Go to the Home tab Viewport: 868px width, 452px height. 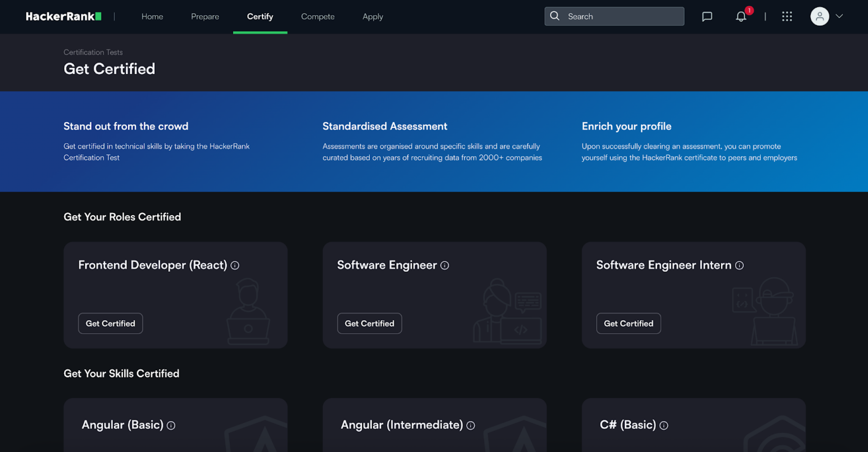pyautogui.click(x=152, y=17)
